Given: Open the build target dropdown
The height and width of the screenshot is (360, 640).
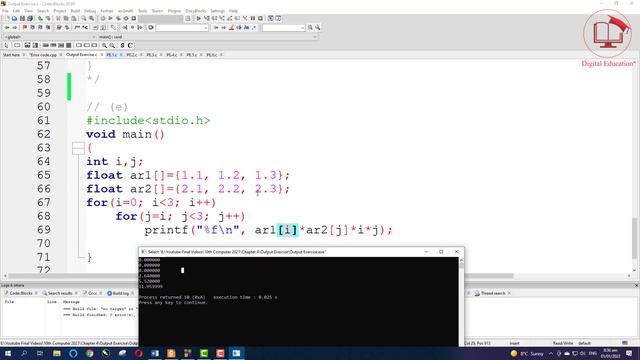Looking at the screenshot, I should [160, 18].
